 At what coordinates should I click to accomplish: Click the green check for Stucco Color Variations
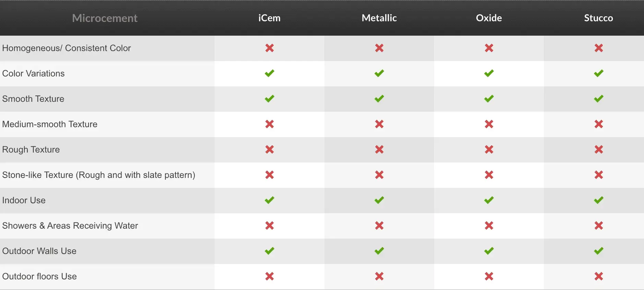[x=599, y=73]
